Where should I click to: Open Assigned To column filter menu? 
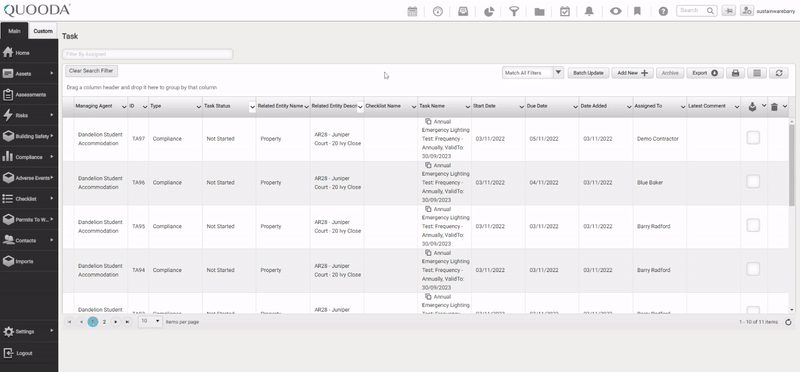[683, 107]
